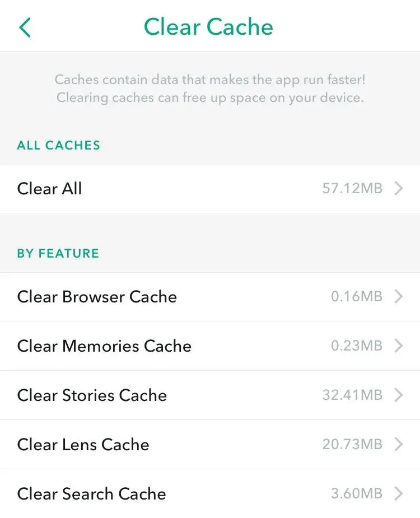Tap chevron beside Clear Stories Cache
420x518 pixels.
[x=399, y=395]
